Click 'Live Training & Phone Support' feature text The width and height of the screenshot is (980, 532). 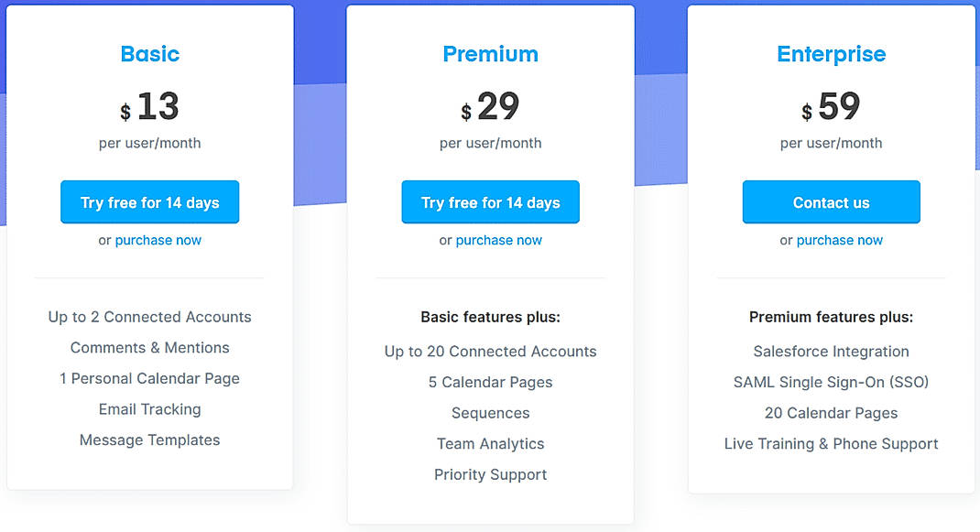tap(831, 443)
